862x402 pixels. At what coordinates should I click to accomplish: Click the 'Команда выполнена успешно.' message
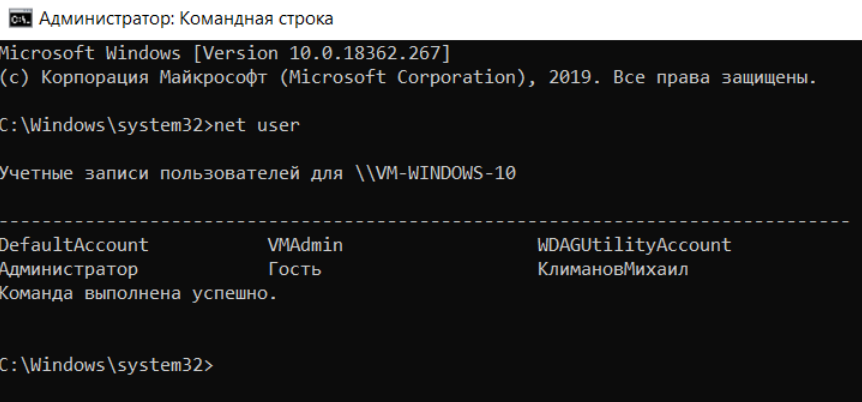click(x=139, y=294)
